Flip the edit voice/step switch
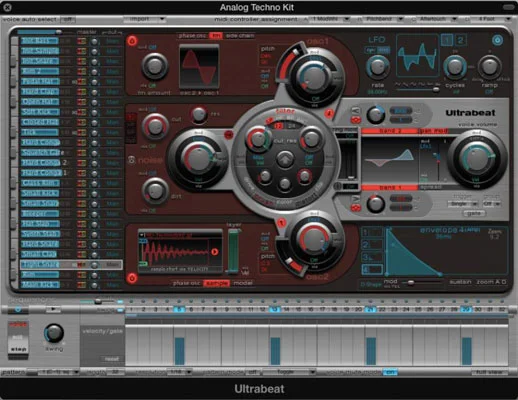This screenshot has height=400, width=518. [18, 340]
